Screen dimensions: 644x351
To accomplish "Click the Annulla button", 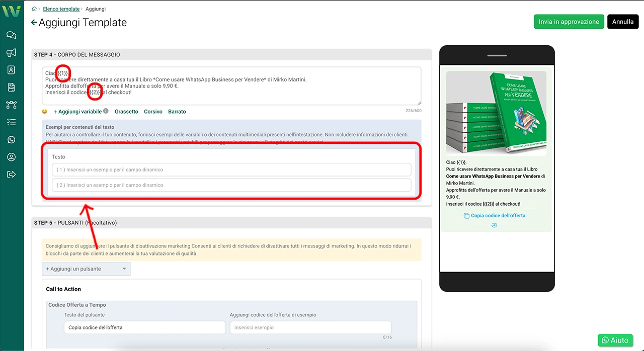I will pos(623,22).
